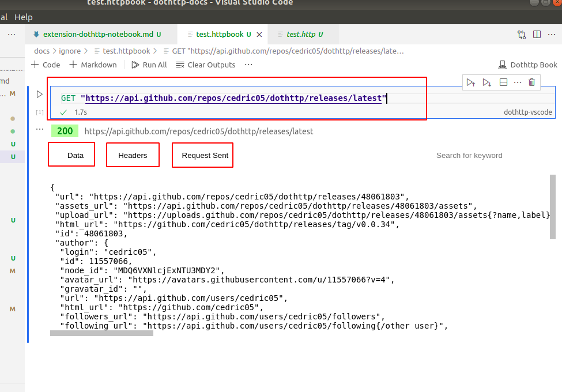Click breadcrumb GET request entry

pyautogui.click(x=284, y=51)
